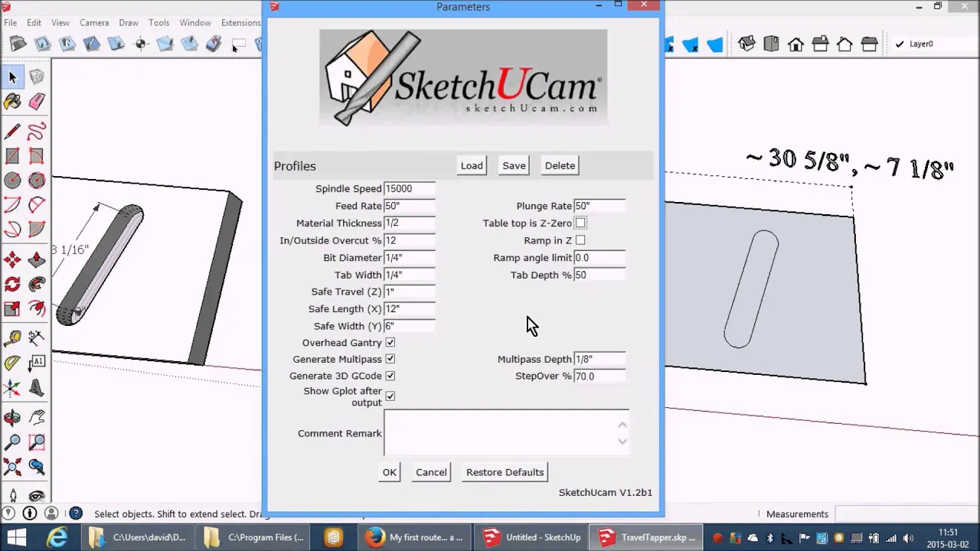This screenshot has height=551, width=980.
Task: Select Zoom Extents tool
Action: point(12,467)
